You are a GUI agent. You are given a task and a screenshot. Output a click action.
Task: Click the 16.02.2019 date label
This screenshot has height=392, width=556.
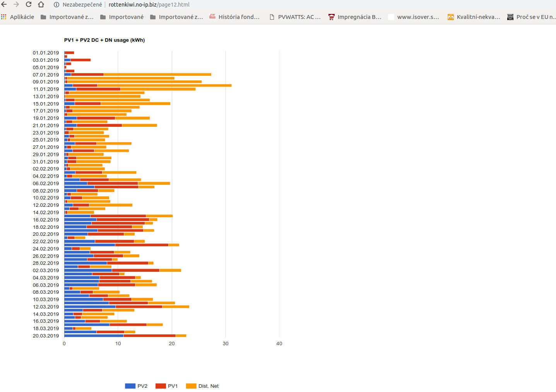(x=46, y=220)
